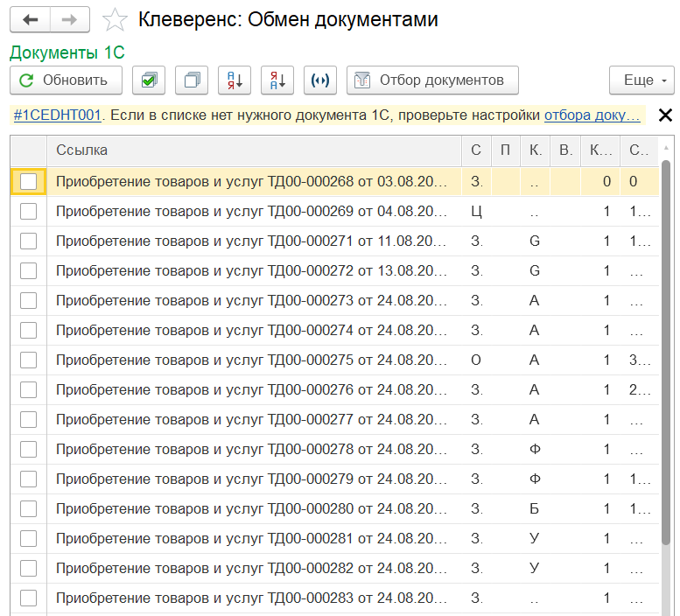The width and height of the screenshot is (680, 616).
Task: Tick checkbox for document ТД00-000268
Action: pyautogui.click(x=29, y=182)
